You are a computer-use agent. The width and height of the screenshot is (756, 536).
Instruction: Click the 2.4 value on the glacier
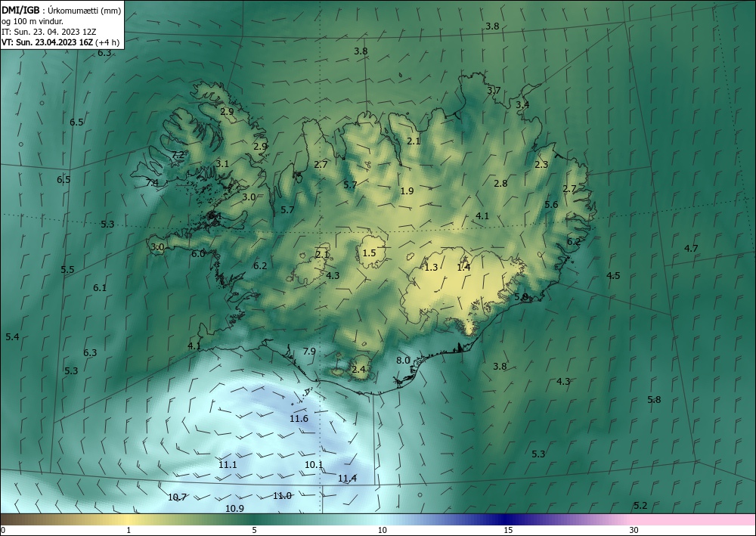(358, 370)
